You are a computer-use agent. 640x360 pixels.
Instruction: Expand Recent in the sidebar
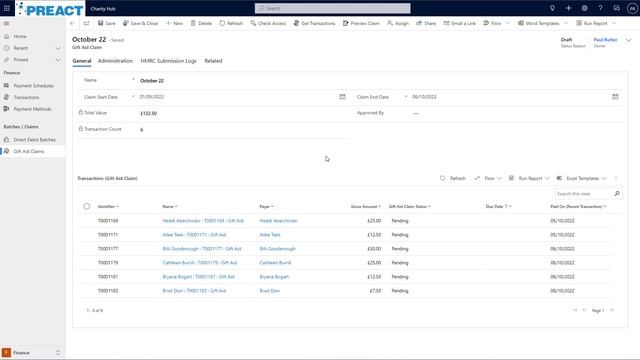click(58, 48)
